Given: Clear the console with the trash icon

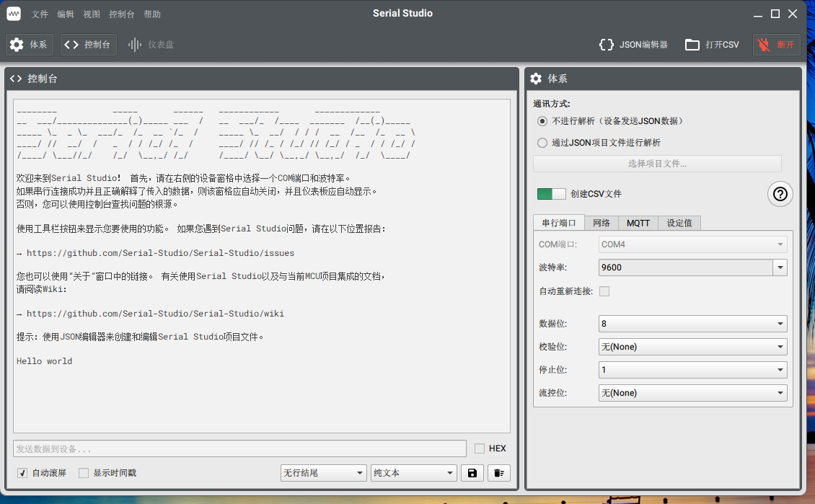Looking at the screenshot, I should coord(499,473).
